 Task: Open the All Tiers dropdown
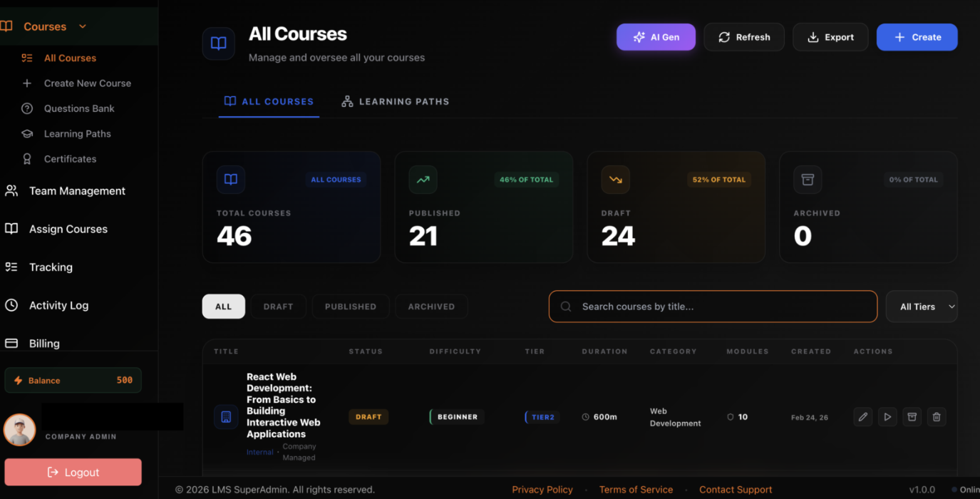pyautogui.click(x=921, y=306)
